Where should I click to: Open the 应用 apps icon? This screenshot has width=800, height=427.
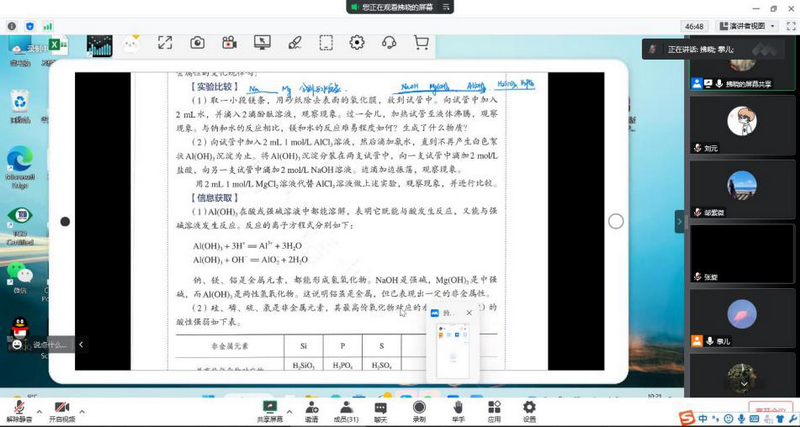(494, 409)
